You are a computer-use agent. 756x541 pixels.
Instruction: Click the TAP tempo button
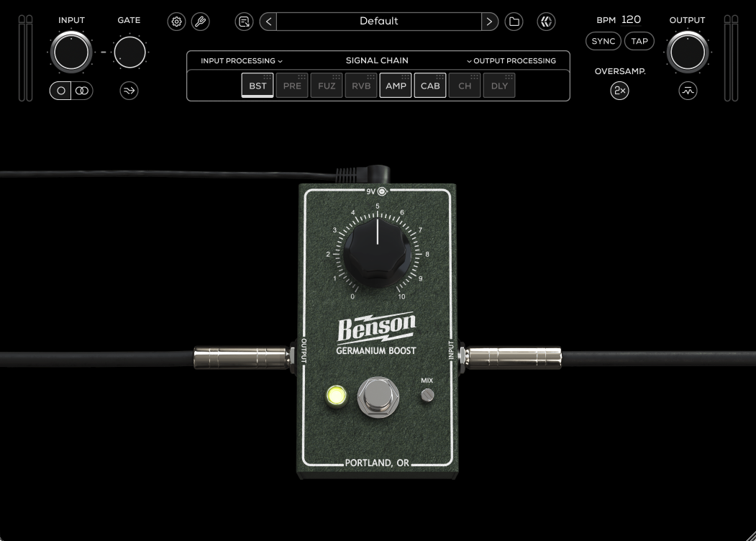tap(639, 41)
